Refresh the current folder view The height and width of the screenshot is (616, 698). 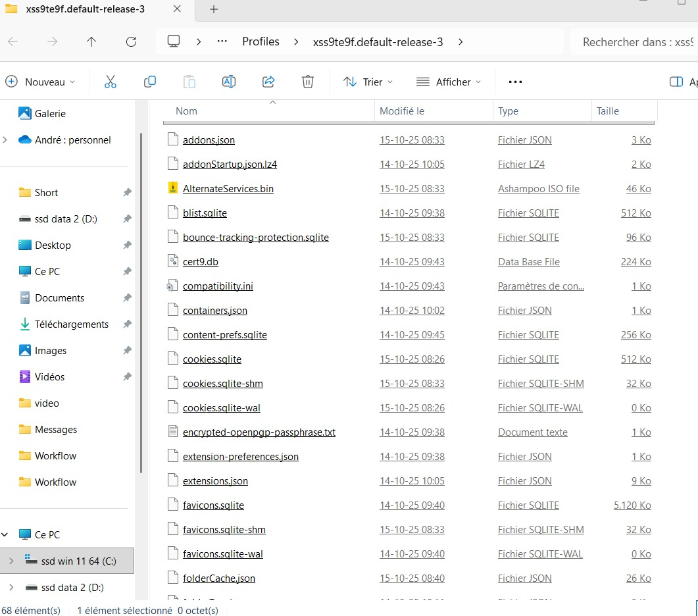pyautogui.click(x=131, y=41)
